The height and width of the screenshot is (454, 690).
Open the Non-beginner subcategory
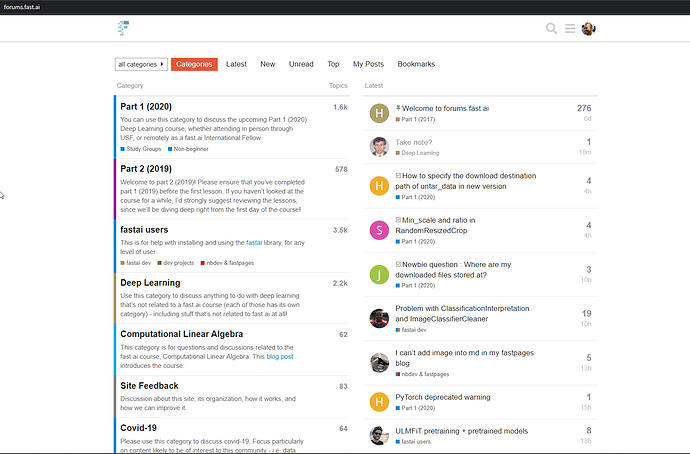pyautogui.click(x=188, y=149)
